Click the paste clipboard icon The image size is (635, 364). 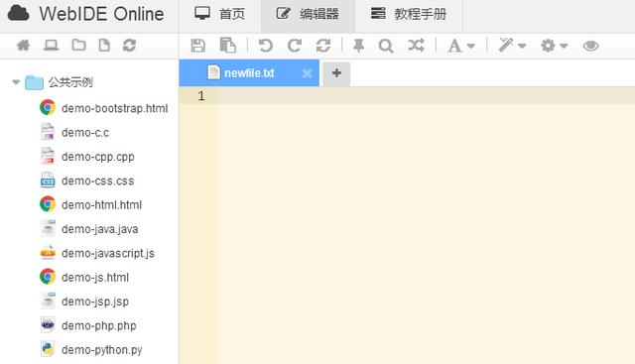[x=227, y=46]
